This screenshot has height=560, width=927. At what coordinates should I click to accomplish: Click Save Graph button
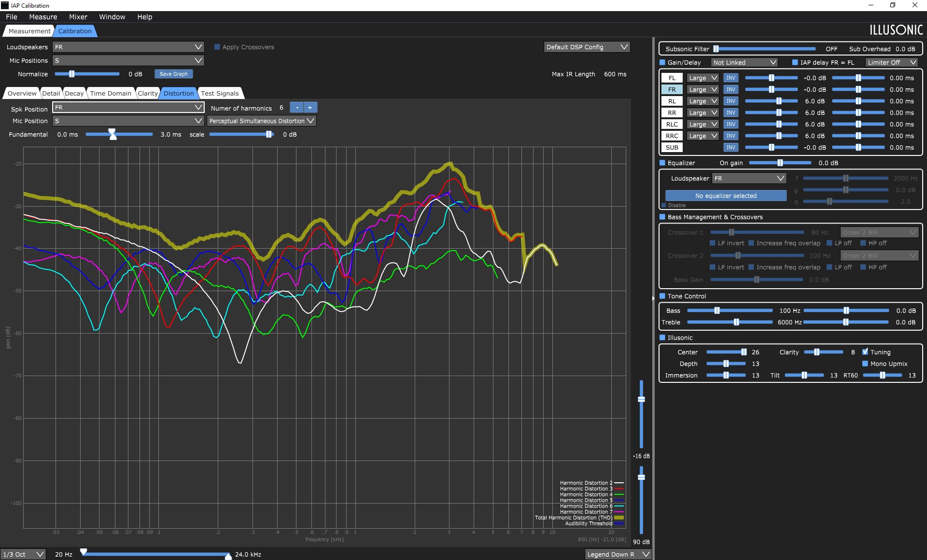point(174,74)
